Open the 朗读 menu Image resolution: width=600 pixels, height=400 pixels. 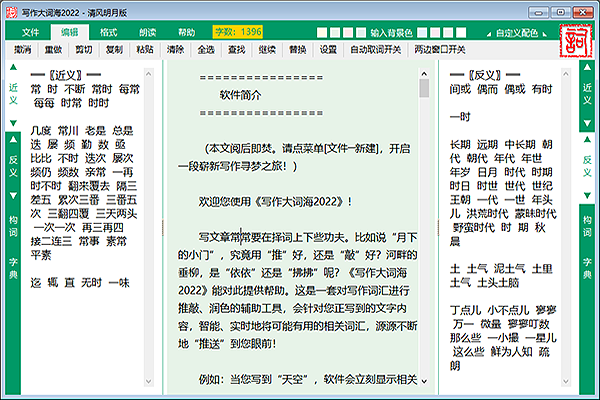pyautogui.click(x=148, y=32)
